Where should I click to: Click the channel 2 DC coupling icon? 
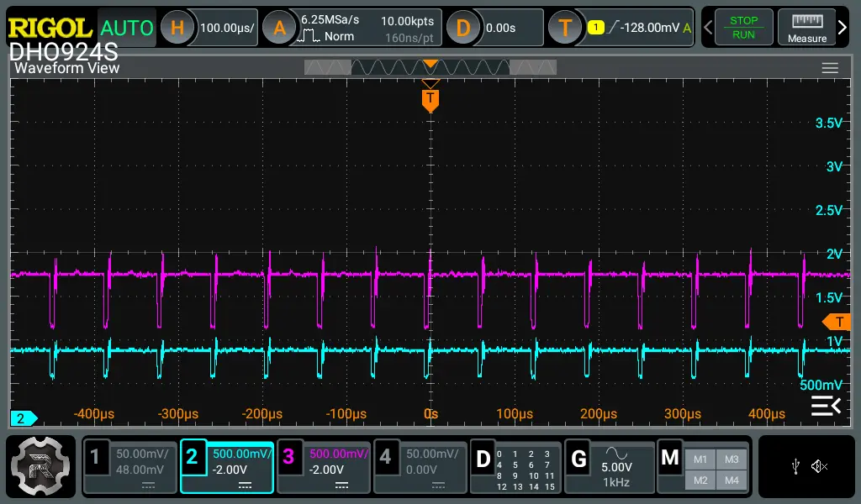(245, 486)
